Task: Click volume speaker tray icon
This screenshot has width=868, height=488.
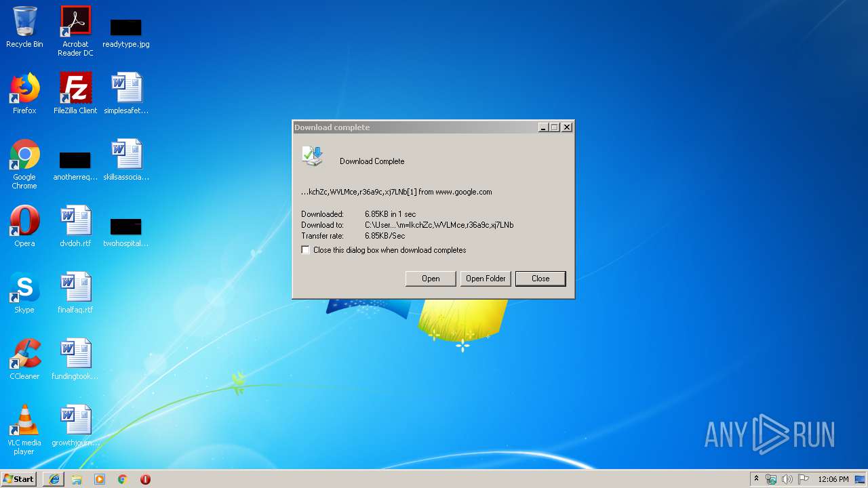Action: pos(787,479)
